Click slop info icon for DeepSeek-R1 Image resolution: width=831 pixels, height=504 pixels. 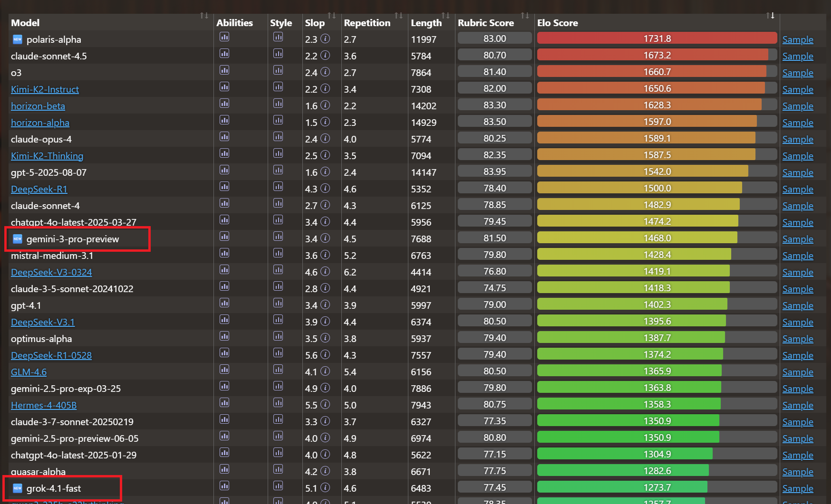(325, 189)
